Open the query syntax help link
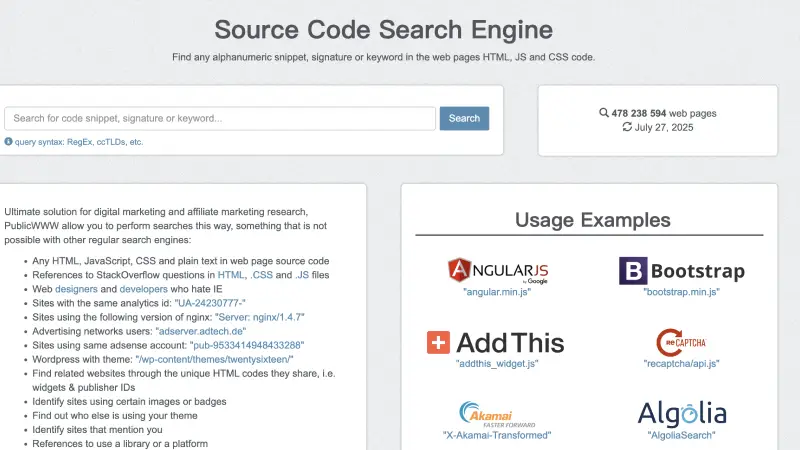Screen dimensions: 800x450 coord(79,142)
